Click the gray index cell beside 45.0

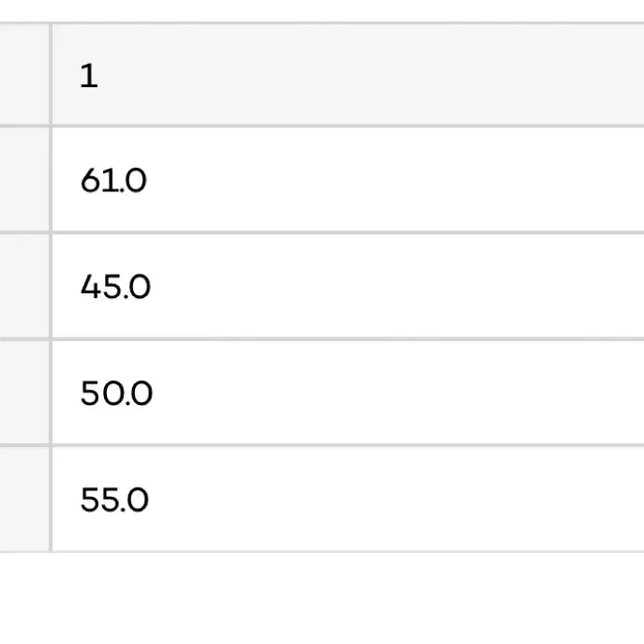24,286
